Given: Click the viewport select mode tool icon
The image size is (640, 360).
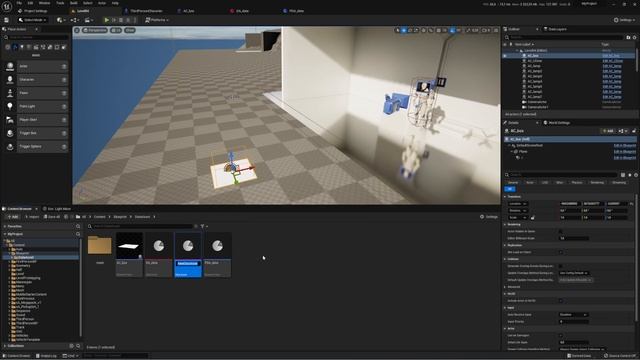Looking at the screenshot, I should 398,30.
